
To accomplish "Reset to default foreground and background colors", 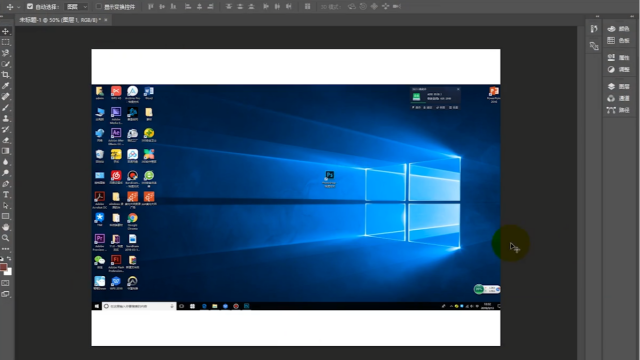I will pos(2,259).
